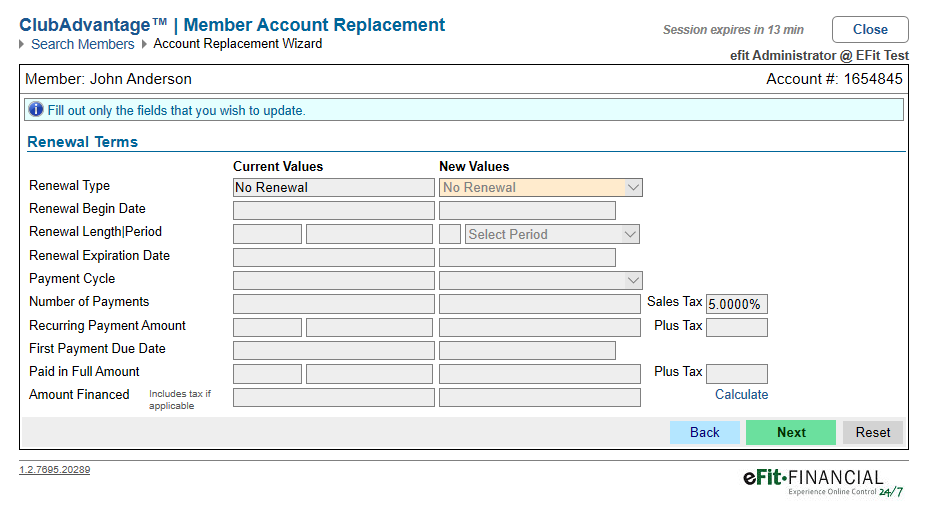This screenshot has height=511, width=932.
Task: Click the new renewal length number field
Action: [450, 234]
